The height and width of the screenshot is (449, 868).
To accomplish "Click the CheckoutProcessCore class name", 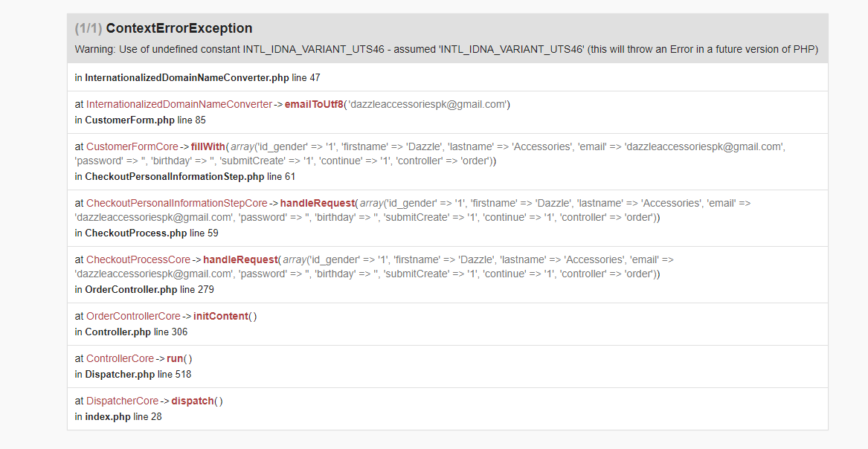I will (x=138, y=259).
